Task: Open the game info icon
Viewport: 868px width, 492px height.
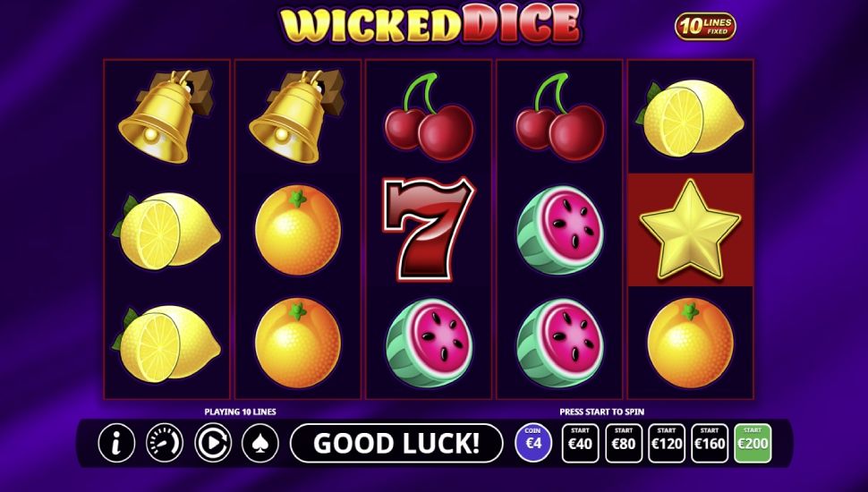Action: click(x=116, y=443)
